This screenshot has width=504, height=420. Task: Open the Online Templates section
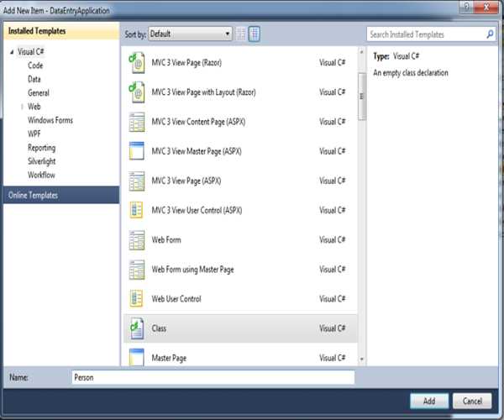pos(34,196)
